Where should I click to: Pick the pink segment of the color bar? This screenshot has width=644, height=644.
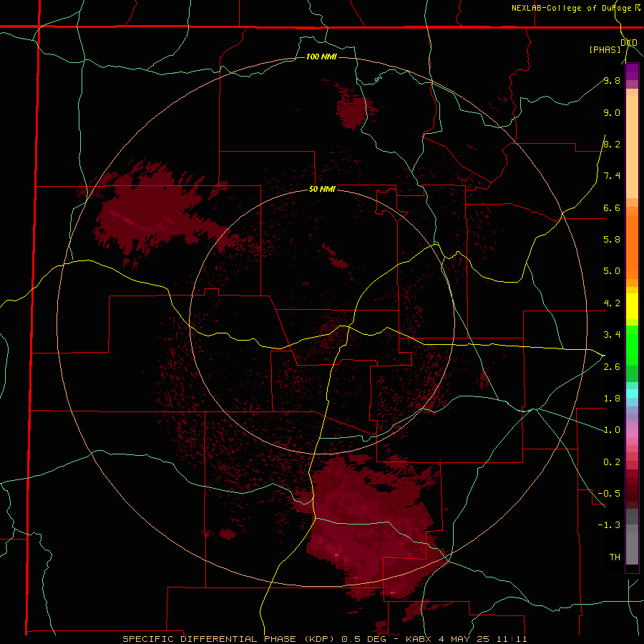tap(632, 434)
